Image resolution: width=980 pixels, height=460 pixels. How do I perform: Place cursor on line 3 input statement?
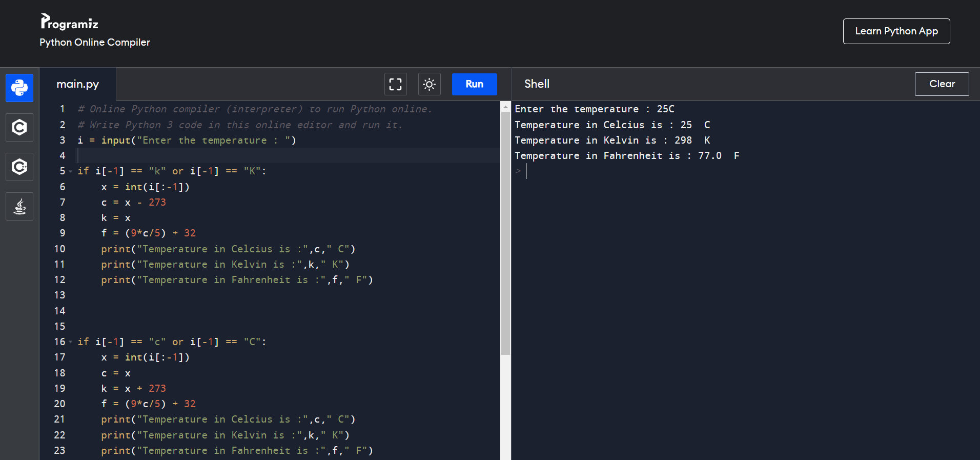(x=187, y=141)
